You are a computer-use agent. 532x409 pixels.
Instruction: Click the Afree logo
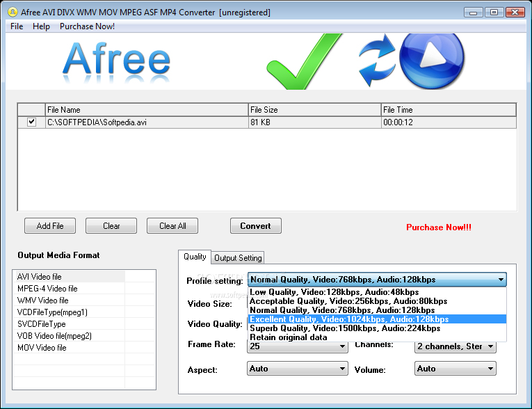116,61
